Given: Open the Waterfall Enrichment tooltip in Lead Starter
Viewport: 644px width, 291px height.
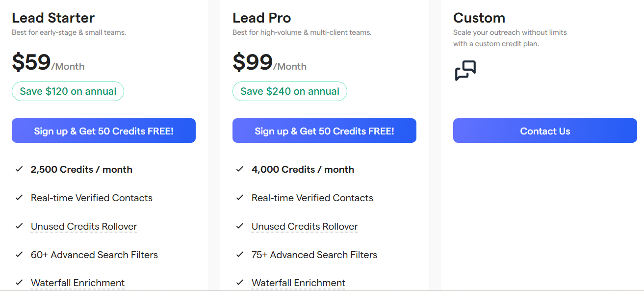Looking at the screenshot, I should click(77, 282).
